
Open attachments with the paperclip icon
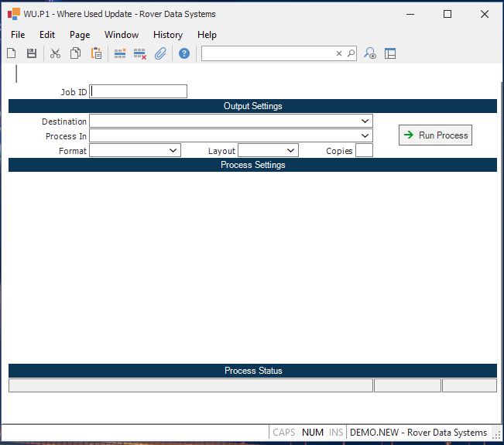(x=160, y=53)
